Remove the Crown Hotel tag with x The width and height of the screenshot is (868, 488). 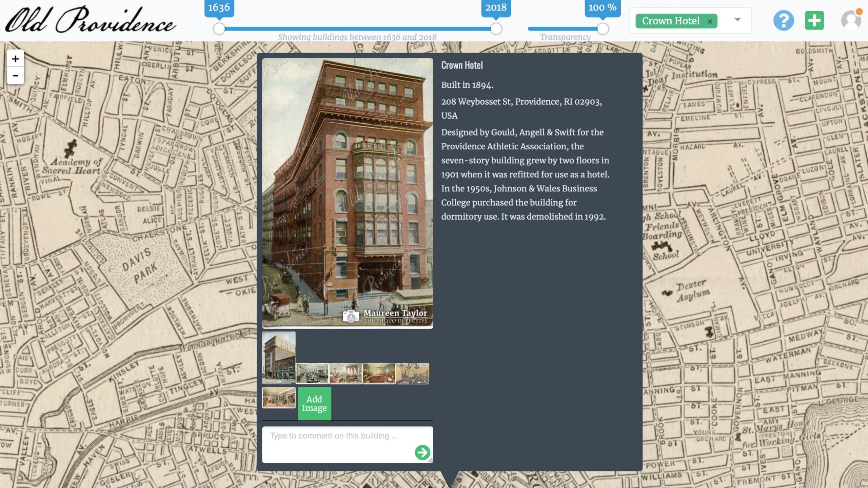coord(710,21)
